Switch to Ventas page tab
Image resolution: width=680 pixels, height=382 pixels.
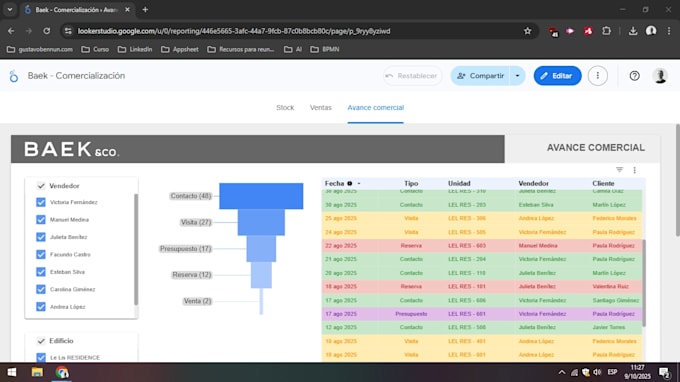pyautogui.click(x=320, y=108)
